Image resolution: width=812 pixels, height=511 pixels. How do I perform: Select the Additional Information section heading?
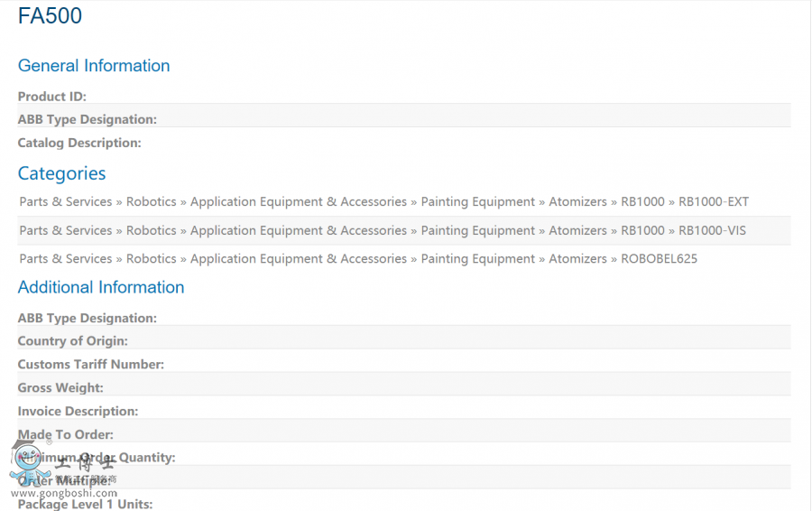click(x=101, y=287)
